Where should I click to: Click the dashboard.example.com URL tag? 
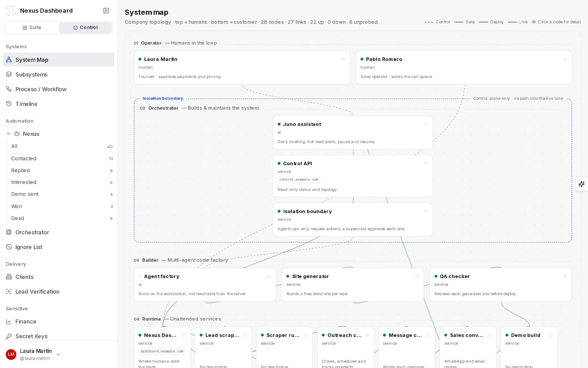[x=162, y=351]
